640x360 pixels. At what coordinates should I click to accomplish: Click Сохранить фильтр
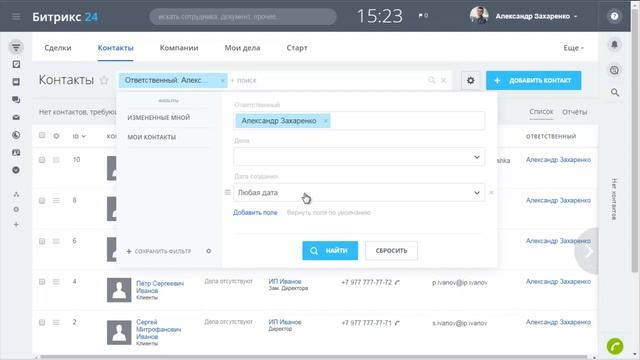coord(159,251)
